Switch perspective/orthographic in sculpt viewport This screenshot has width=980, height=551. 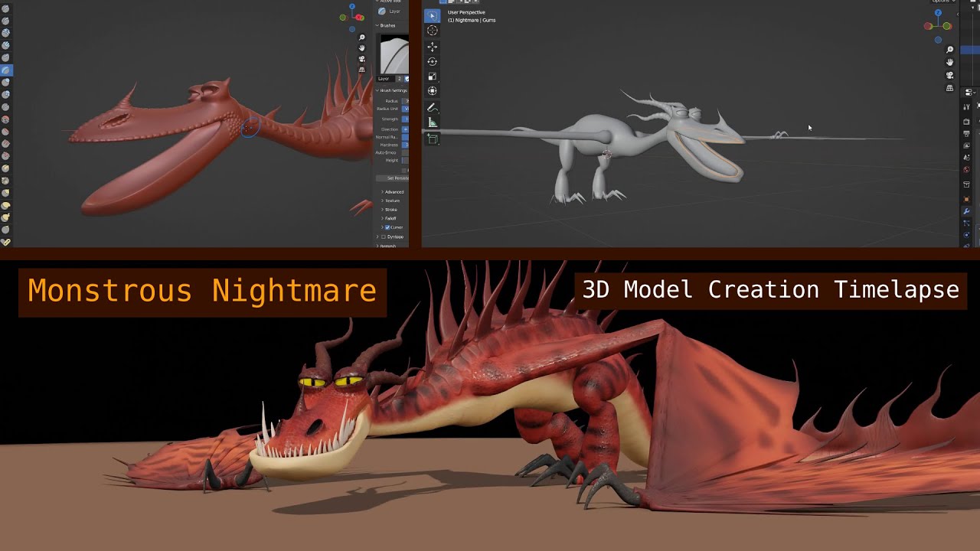click(361, 70)
